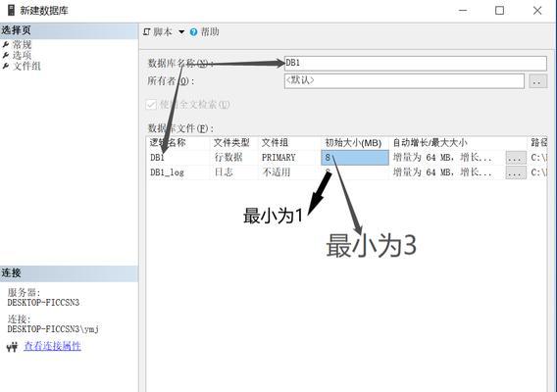Click the database name field containing DB1
557x392 pixels.
point(415,63)
